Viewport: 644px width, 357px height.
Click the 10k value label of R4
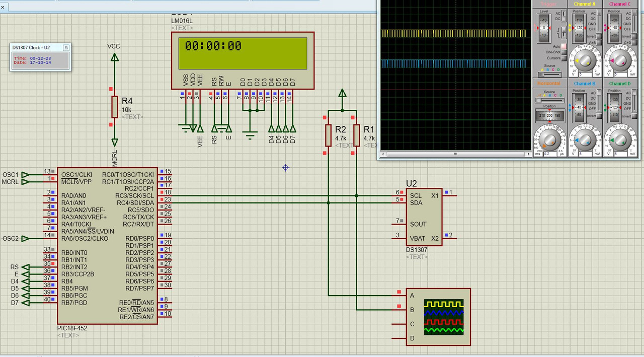tap(126, 109)
